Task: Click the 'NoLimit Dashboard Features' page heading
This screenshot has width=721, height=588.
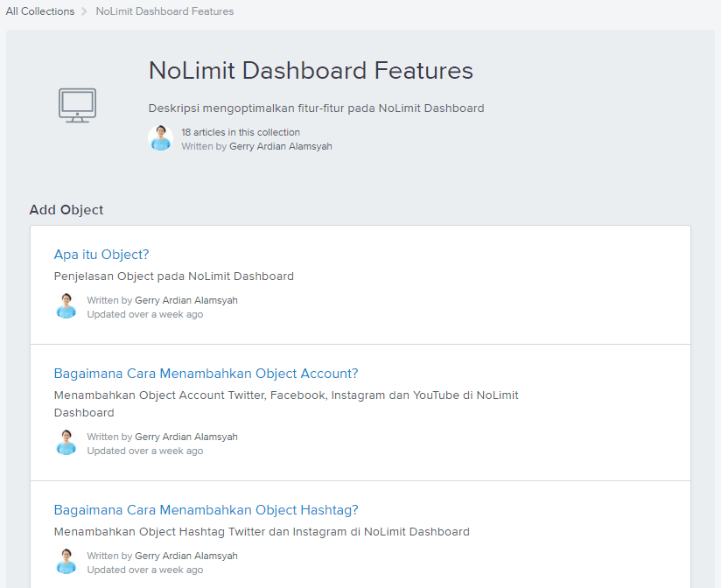Action: pyautogui.click(x=311, y=70)
